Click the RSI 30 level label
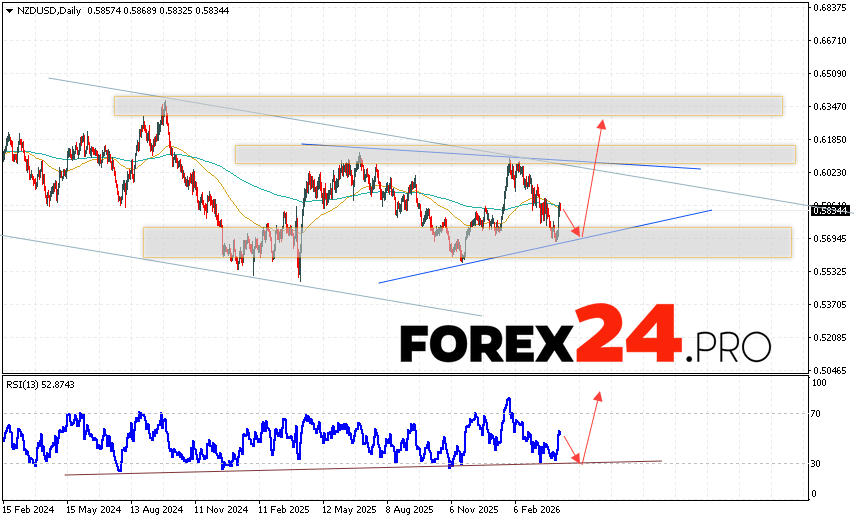The height and width of the screenshot is (521, 854). point(818,463)
